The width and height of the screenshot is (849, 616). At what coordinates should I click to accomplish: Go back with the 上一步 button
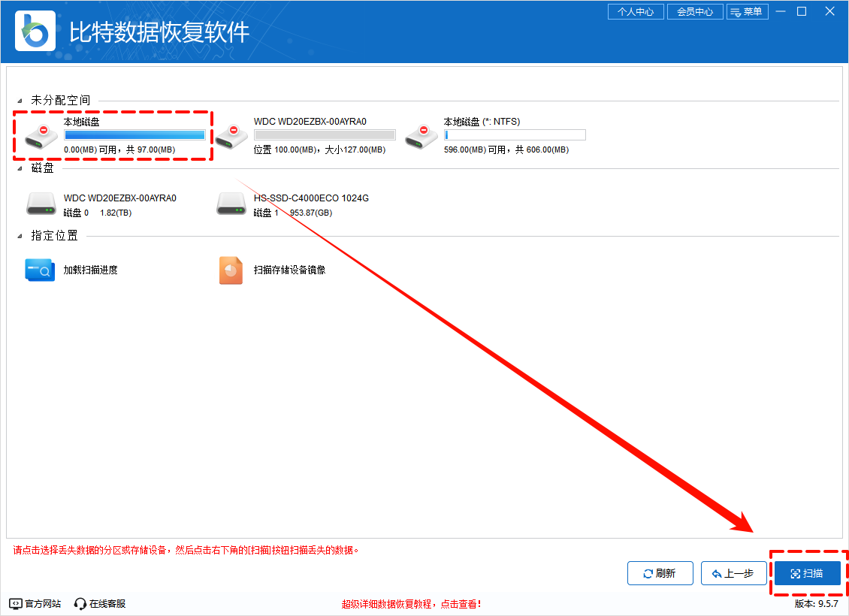tap(733, 573)
